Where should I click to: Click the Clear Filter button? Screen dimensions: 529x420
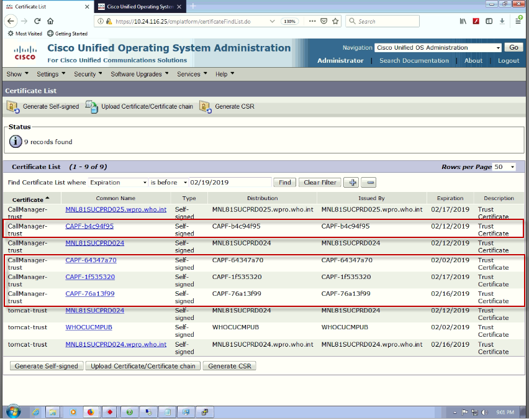[x=320, y=183]
